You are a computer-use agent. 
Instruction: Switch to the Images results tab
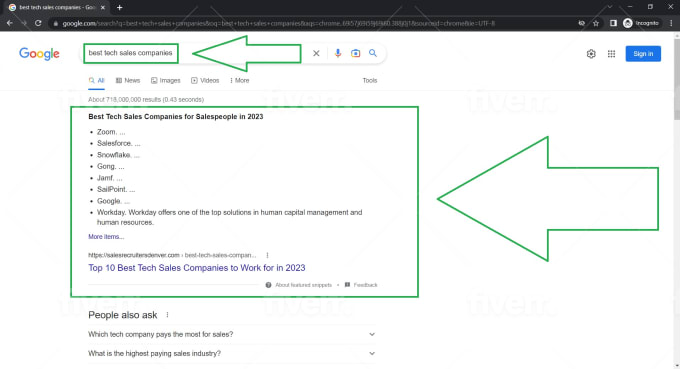click(x=166, y=81)
